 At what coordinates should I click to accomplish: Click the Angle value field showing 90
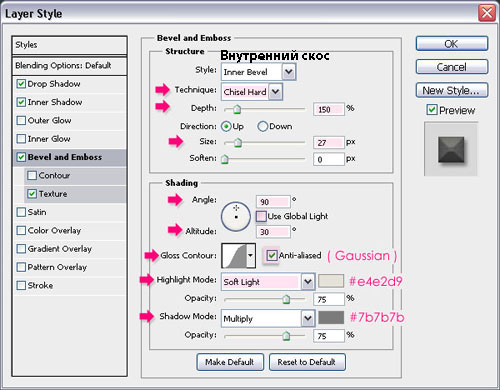(273, 202)
